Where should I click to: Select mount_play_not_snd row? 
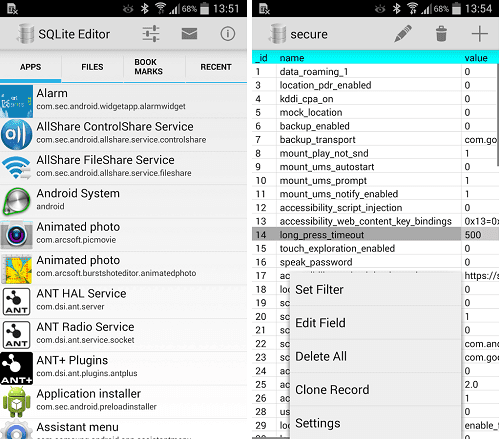coord(375,153)
